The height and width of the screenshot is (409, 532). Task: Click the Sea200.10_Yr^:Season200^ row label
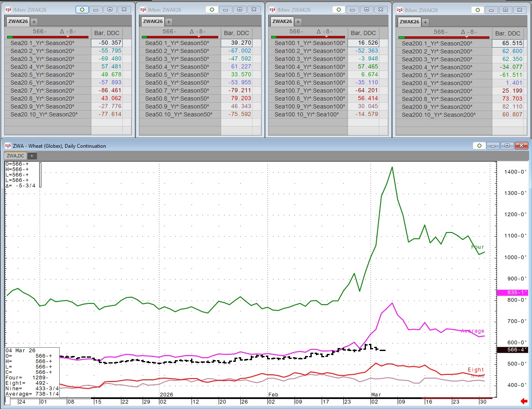(438, 114)
